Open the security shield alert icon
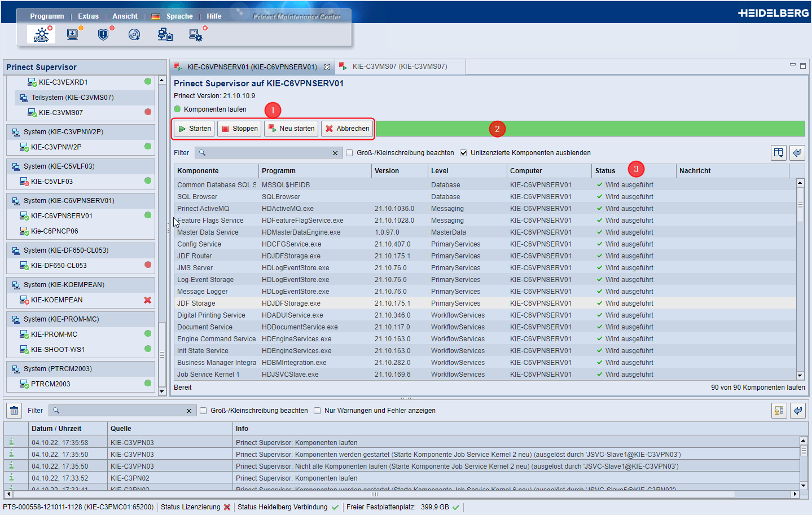Image resolution: width=812 pixels, height=515 pixels. pos(103,35)
